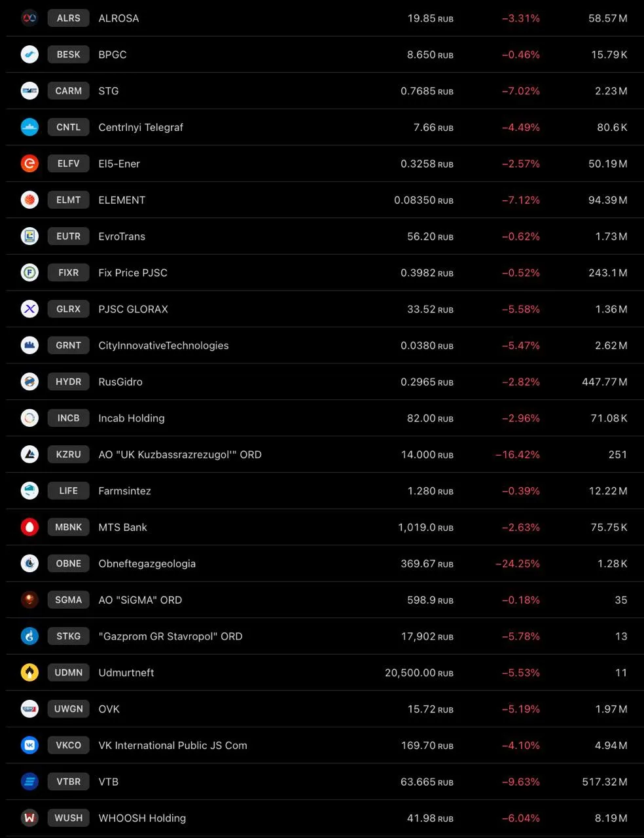
Task: Click the Udmurtneft yellow flame logo
Action: point(29,672)
